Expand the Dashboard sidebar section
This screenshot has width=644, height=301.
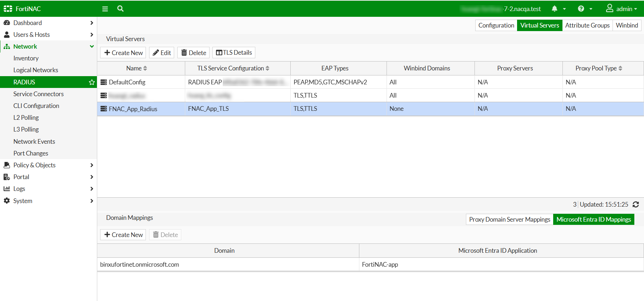92,23
